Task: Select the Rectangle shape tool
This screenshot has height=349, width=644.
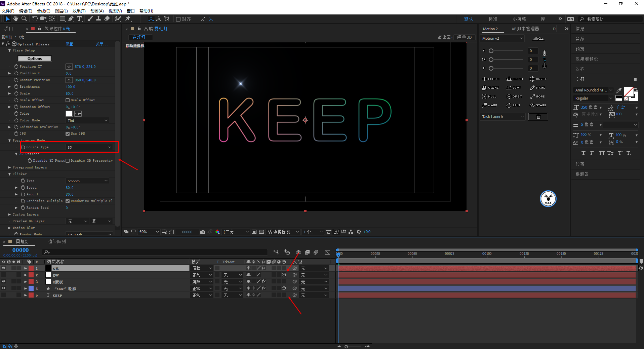Action: point(63,19)
